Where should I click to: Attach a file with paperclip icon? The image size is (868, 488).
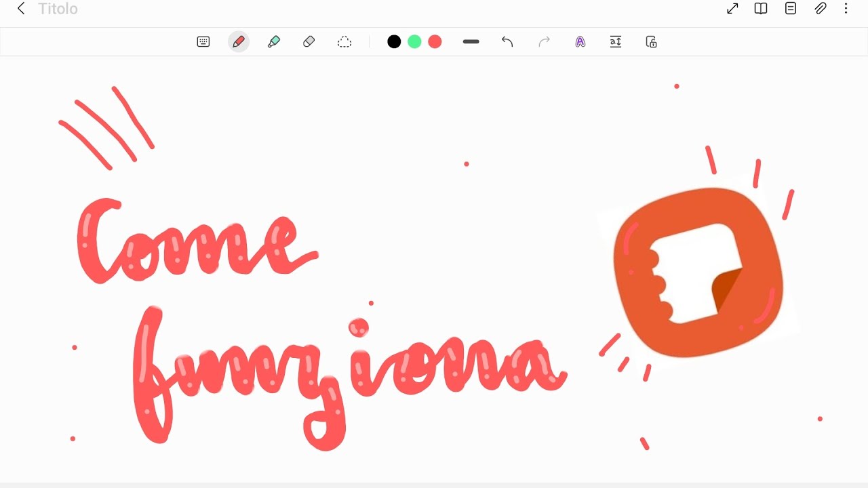point(821,9)
